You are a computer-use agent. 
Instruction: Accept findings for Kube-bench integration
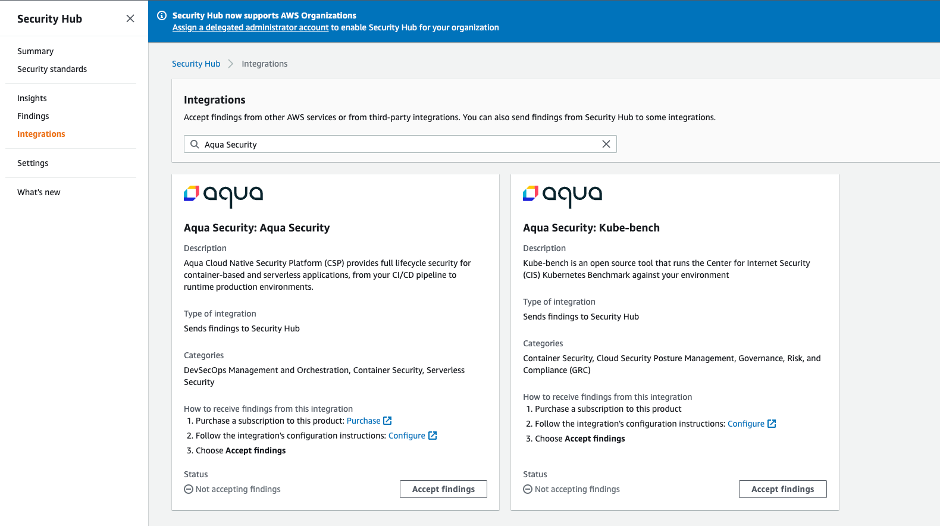point(783,489)
